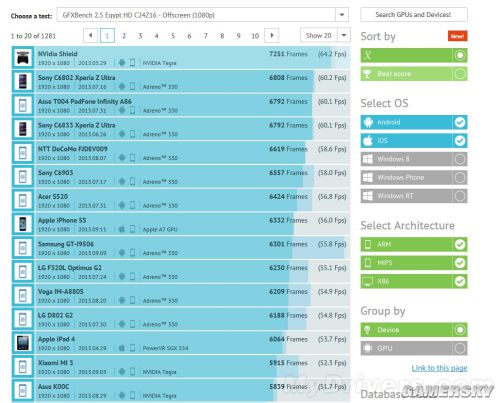The height and width of the screenshot is (403, 500).
Task: Uncheck the ARM architecture filter
Action: [x=460, y=245]
